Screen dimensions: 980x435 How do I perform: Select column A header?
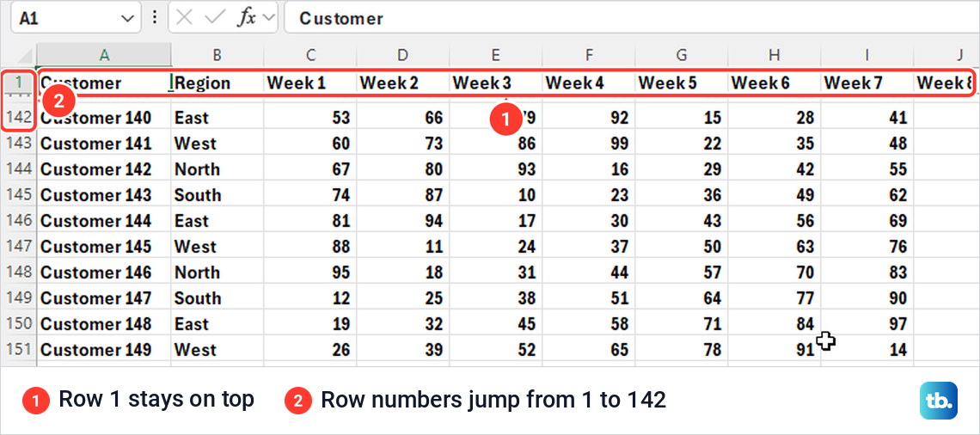coord(104,55)
